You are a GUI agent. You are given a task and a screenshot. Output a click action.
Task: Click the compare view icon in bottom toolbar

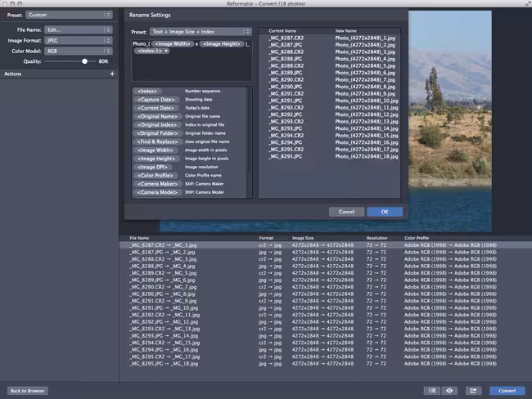pyautogui.click(x=431, y=391)
